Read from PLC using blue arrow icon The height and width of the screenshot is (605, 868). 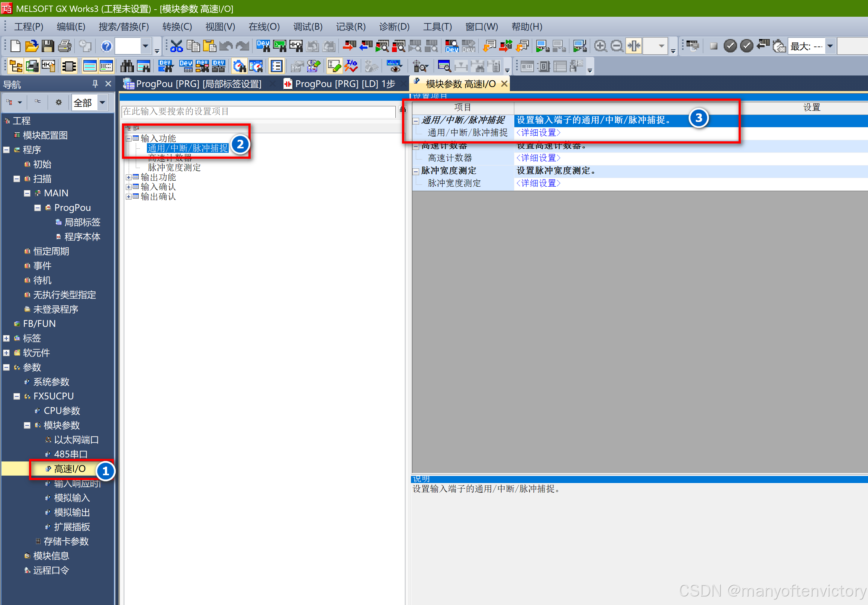click(366, 46)
